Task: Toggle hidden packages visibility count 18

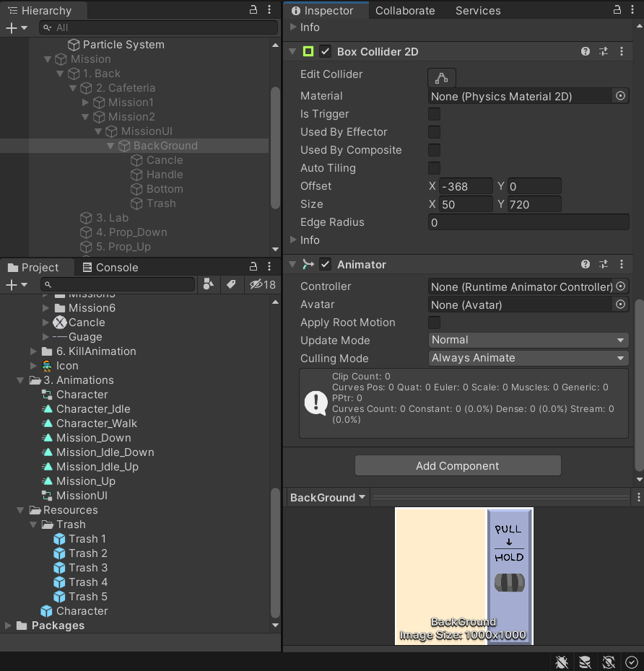Action: 263,284
